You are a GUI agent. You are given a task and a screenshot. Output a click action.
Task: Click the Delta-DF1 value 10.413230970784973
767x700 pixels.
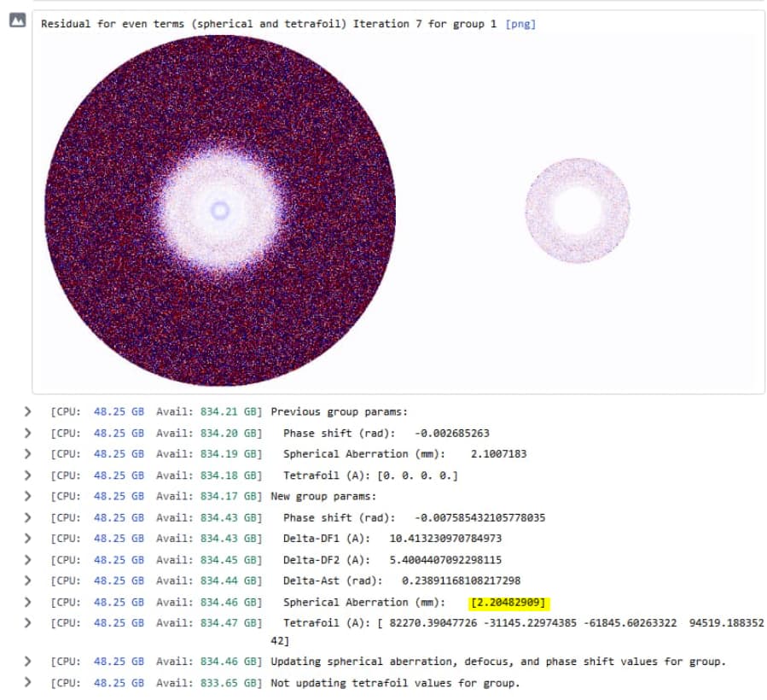click(445, 538)
